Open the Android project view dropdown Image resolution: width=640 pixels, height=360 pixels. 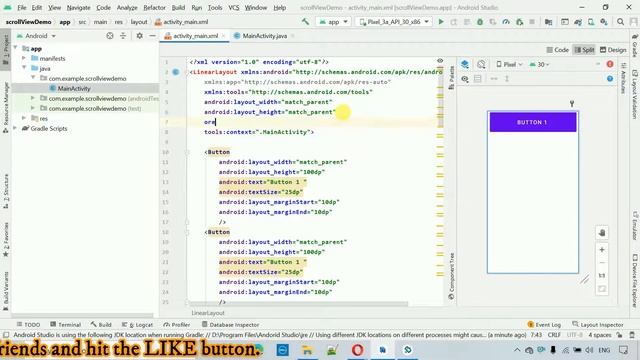tap(36, 36)
